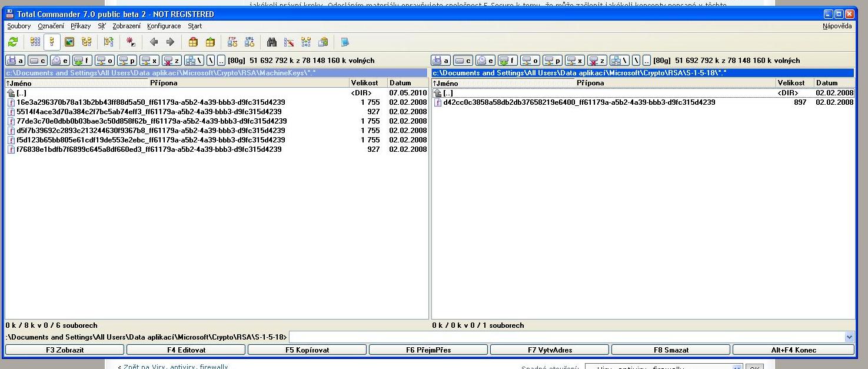Select drive c in the right panel
The width and height of the screenshot is (868, 369).
coord(464,60)
